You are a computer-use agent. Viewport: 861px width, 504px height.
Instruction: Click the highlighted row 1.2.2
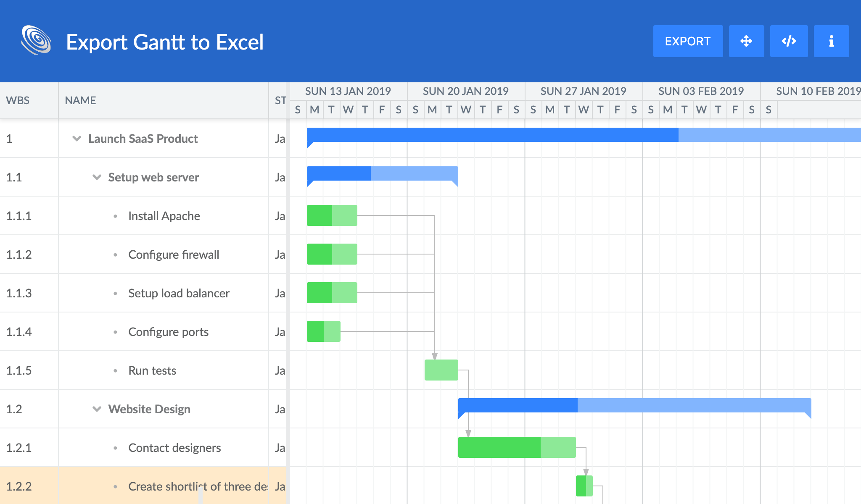(168, 486)
